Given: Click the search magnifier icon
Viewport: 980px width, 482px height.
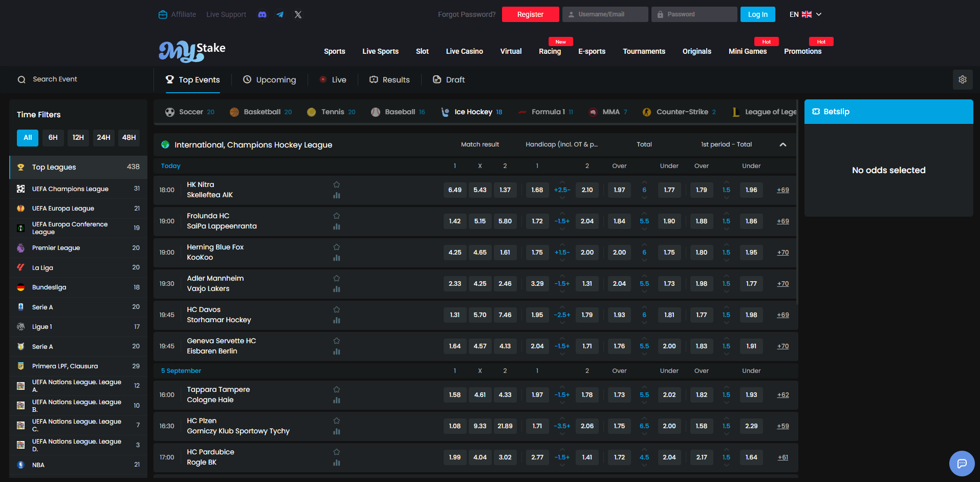Looking at the screenshot, I should point(21,79).
